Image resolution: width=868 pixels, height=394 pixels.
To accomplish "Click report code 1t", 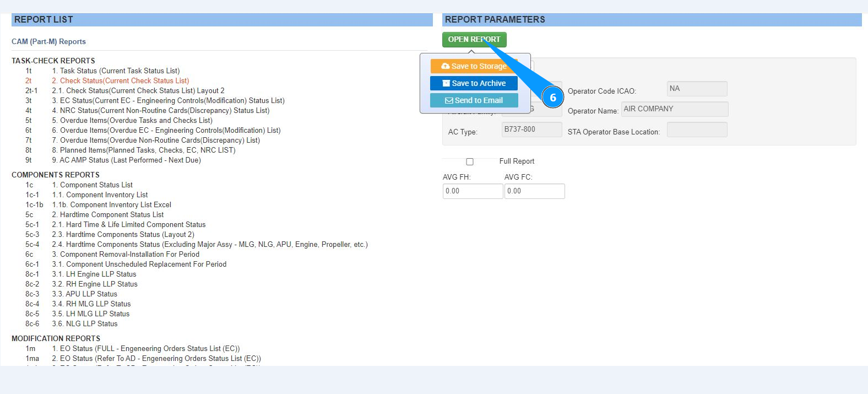I will [x=29, y=71].
